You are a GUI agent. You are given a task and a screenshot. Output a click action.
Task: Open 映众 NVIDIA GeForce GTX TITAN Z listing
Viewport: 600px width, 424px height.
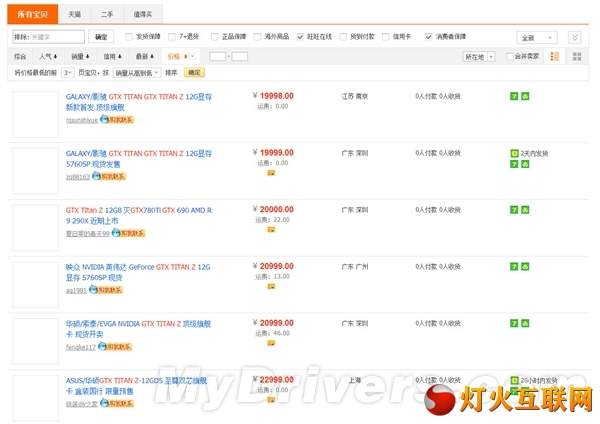click(x=138, y=272)
